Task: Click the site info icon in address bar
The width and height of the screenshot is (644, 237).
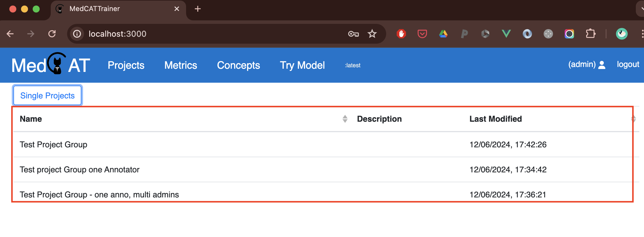Action: 77,34
